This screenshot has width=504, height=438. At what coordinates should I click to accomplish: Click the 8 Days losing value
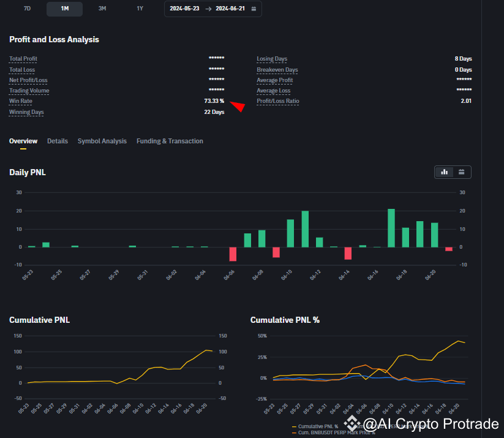(463, 59)
